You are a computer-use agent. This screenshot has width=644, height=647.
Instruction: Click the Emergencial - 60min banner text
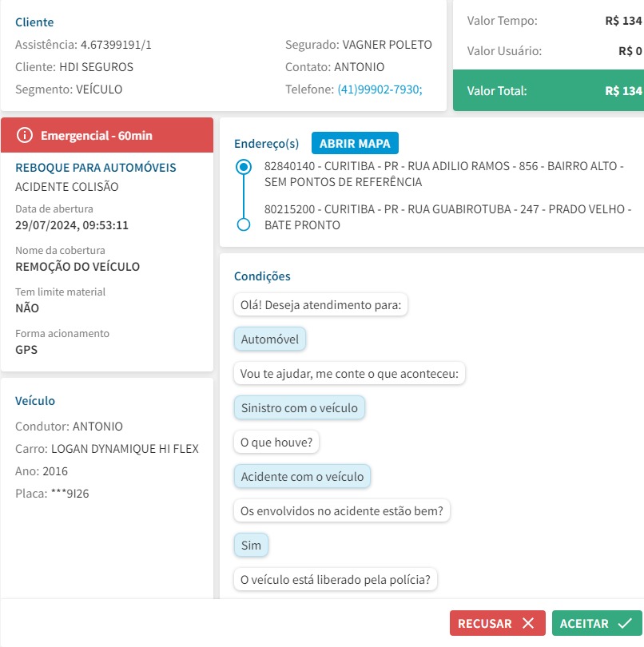[x=97, y=135]
